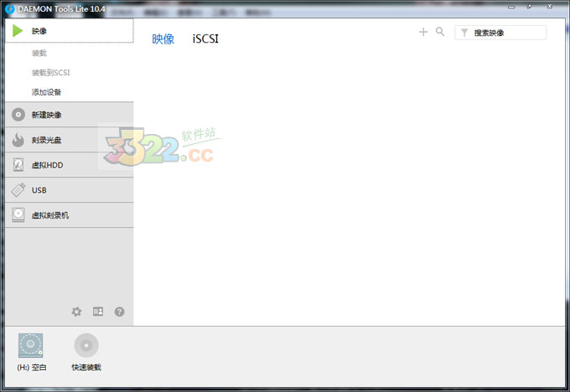Click DAEMON Tools logo in title bar
Viewport: 570px width, 392px height.
pos(10,8)
